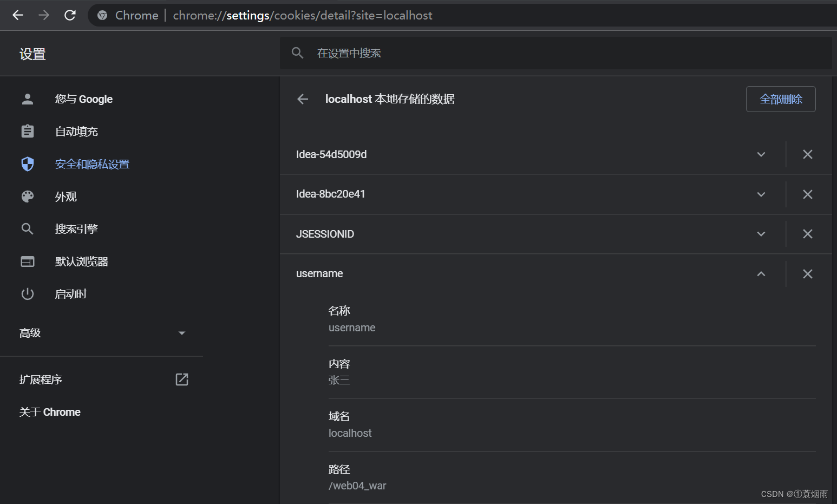
Task: Click the Idea-8bc20e41 cookie name
Action: coord(331,194)
